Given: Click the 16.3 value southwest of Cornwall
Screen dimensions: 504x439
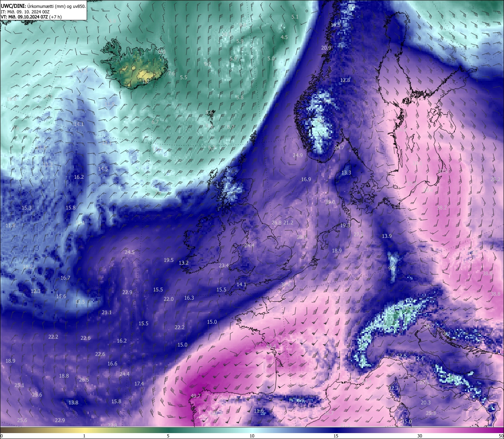Looking at the screenshot, I should tap(189, 298).
